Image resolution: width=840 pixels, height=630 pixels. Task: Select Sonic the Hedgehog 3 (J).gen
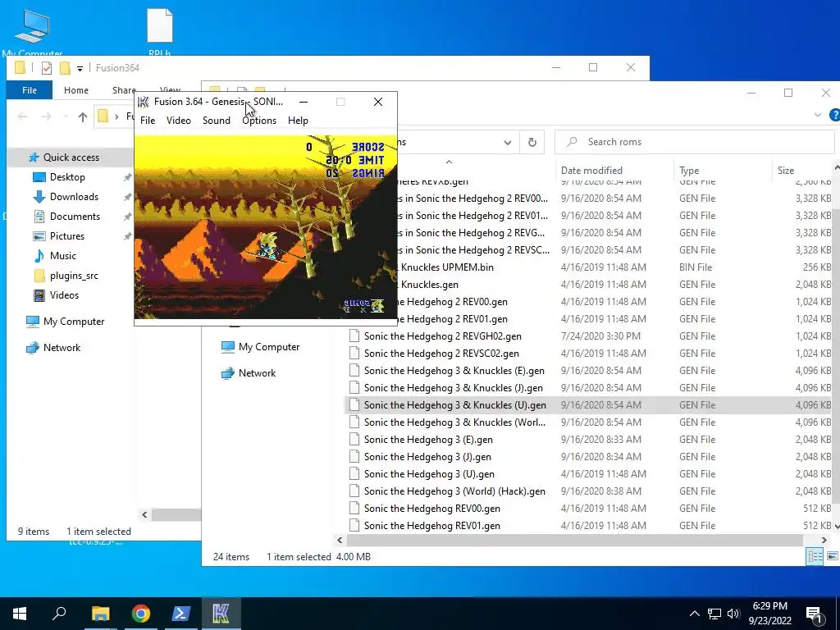pos(427,457)
